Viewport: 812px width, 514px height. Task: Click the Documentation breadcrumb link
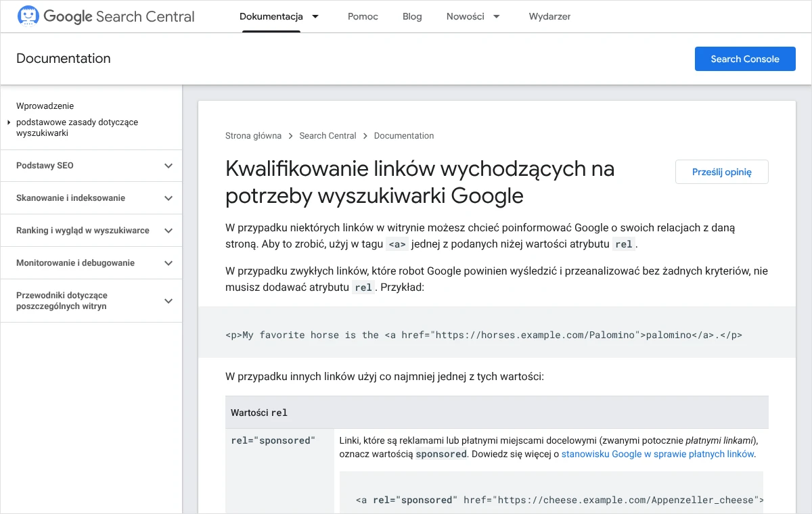tap(404, 136)
